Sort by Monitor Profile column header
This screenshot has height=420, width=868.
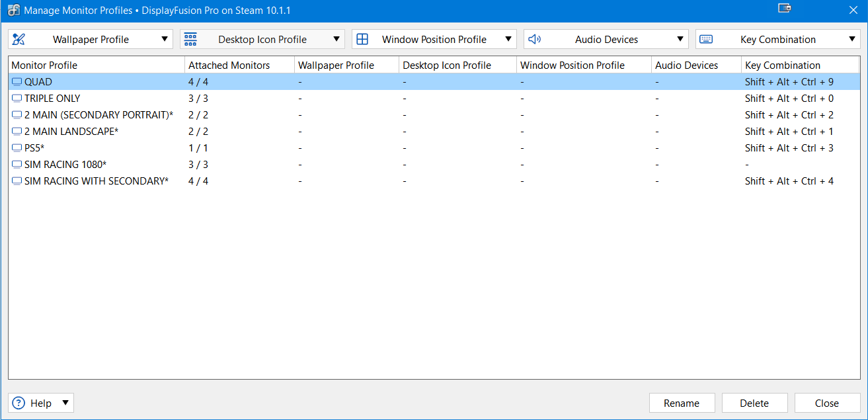pyautogui.click(x=97, y=65)
